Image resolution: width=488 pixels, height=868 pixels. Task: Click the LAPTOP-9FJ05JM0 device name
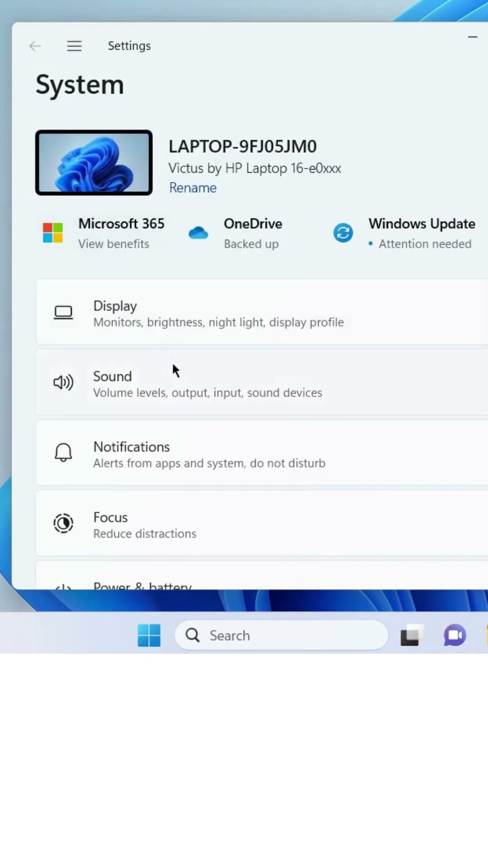pos(243,146)
